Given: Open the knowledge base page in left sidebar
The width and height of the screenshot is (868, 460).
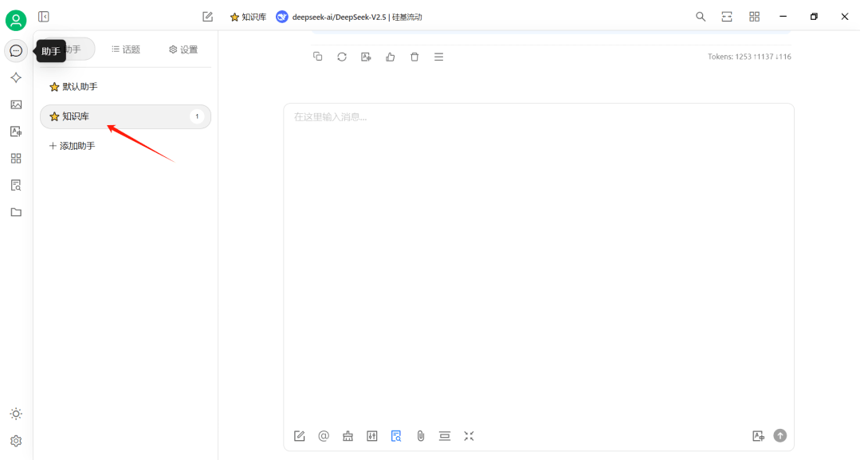Looking at the screenshot, I should 16,185.
